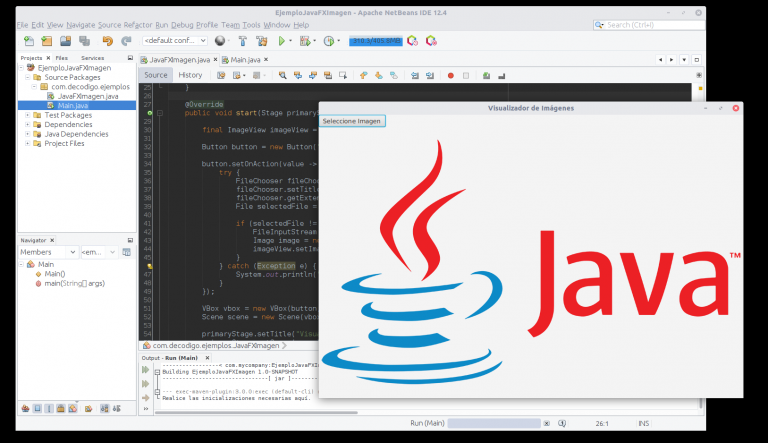
Task: Collapse the Source Packages node
Action: pos(28,77)
